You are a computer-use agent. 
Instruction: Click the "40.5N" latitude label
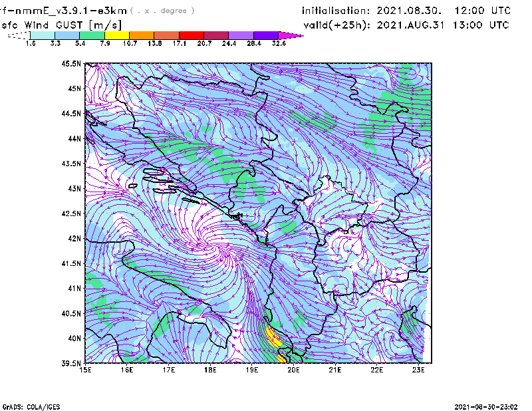click(x=71, y=313)
